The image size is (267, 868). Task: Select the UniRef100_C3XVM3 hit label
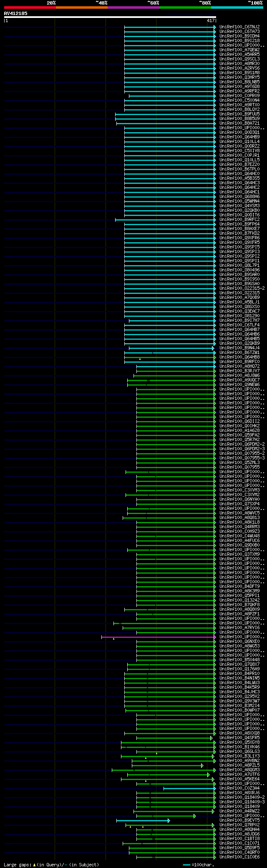pyautogui.click(x=239, y=490)
